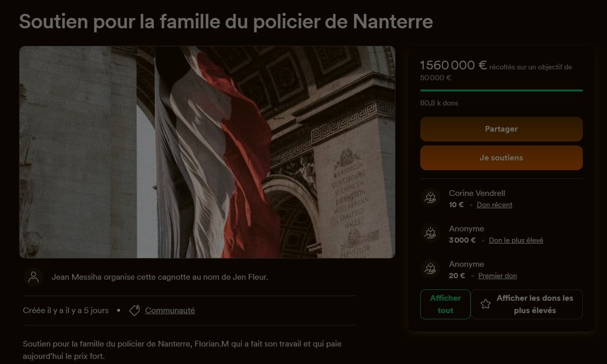Show Afficher les dons les plus élevés
Screen dimensions: 607x364
click(x=527, y=304)
